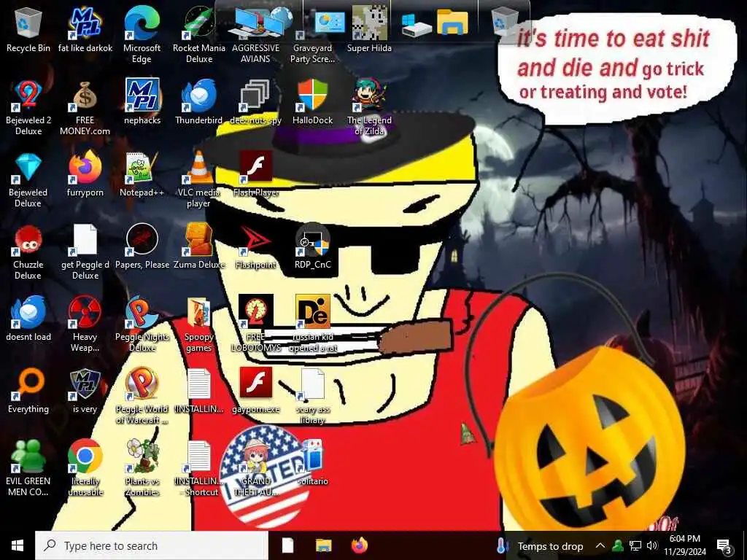The height and width of the screenshot is (560, 747).
Task: Open the notification center with 3 badge
Action: tap(724, 547)
